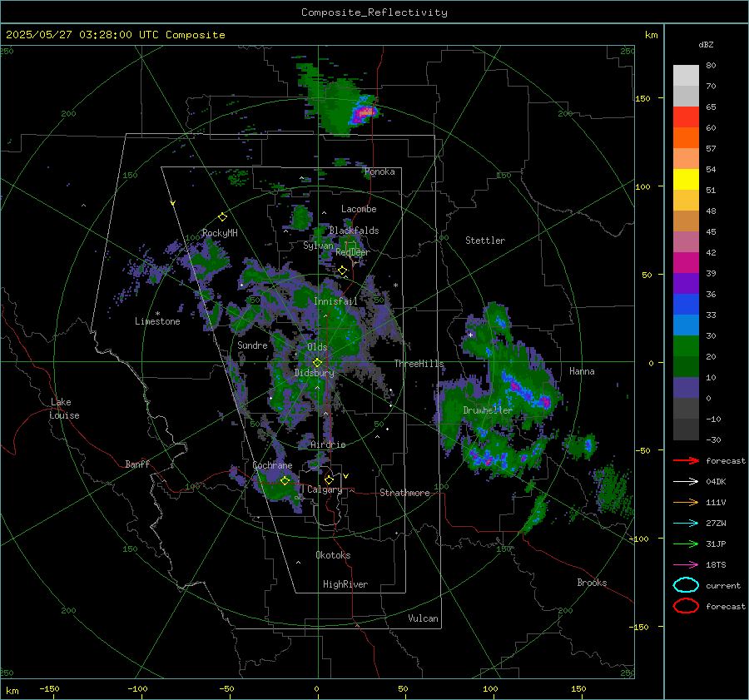This screenshot has height=700, width=749.
Task: Click the Ponoka label
Action: 379,171
